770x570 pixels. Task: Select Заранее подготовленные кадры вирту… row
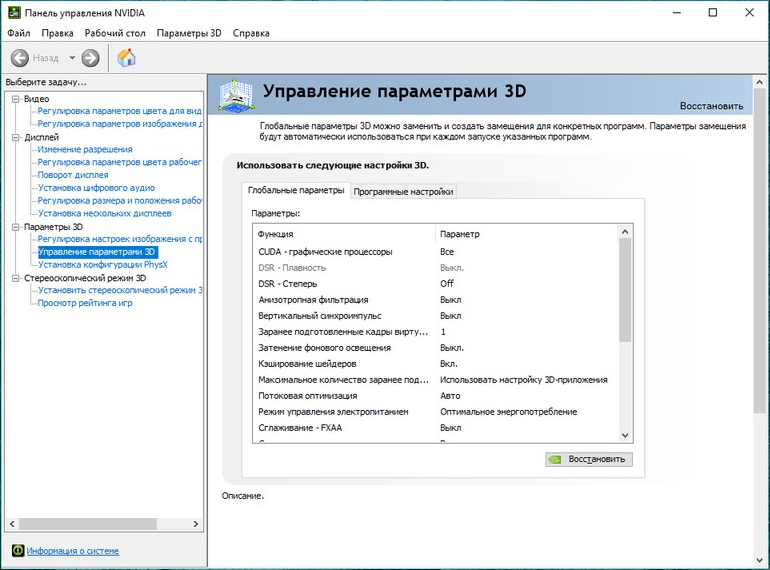[435, 332]
